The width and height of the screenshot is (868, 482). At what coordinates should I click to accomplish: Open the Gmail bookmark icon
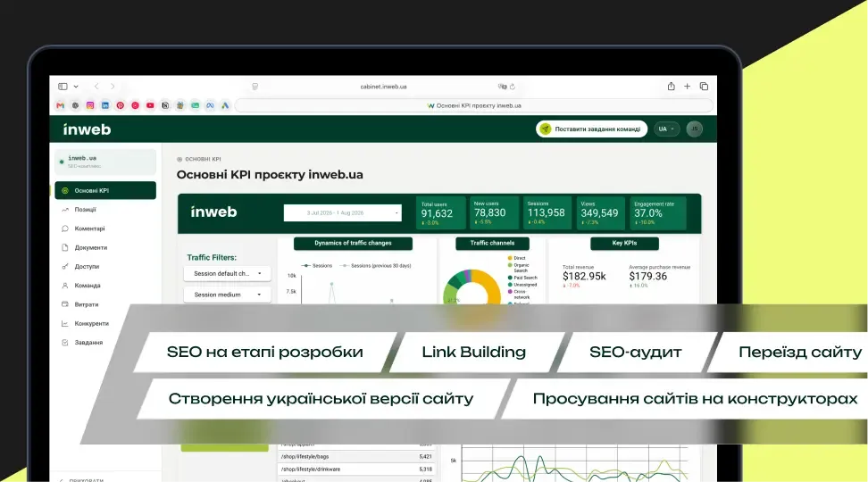coord(61,105)
